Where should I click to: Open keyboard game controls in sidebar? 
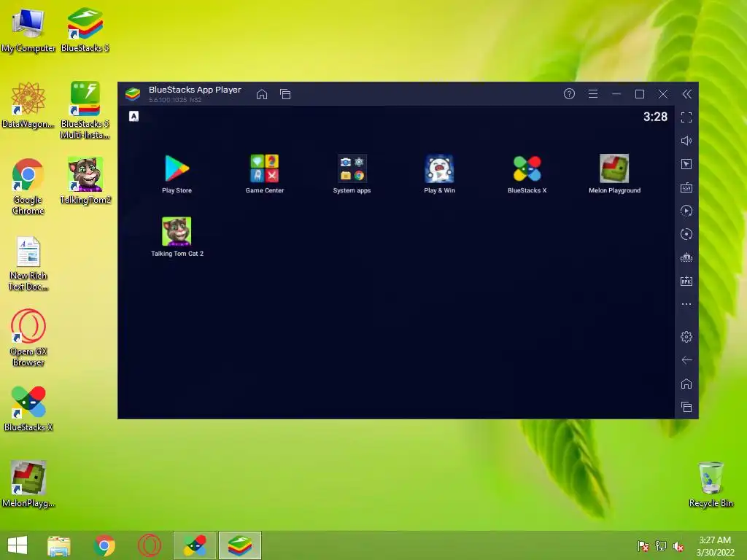coord(686,187)
